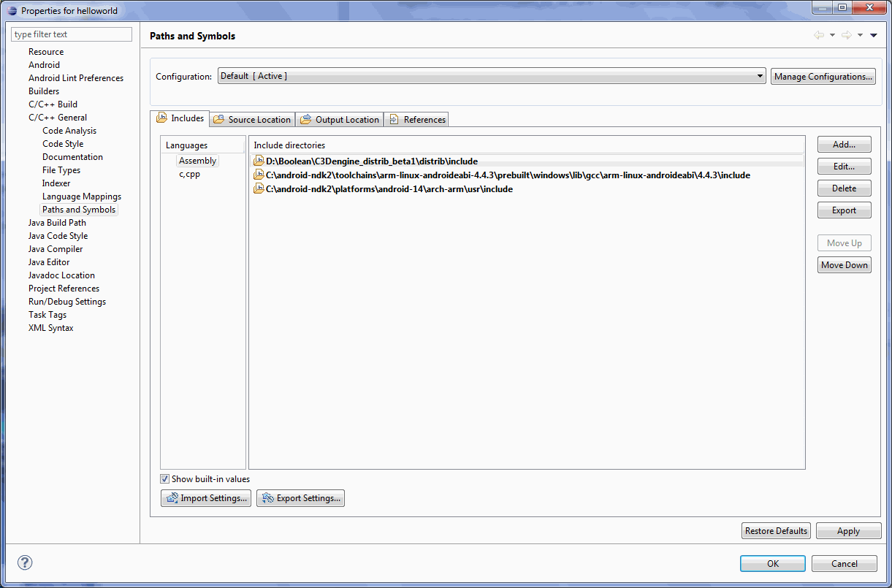Viewport: 892px width, 588px height.
Task: Focus the type filter text field
Action: pos(72,34)
